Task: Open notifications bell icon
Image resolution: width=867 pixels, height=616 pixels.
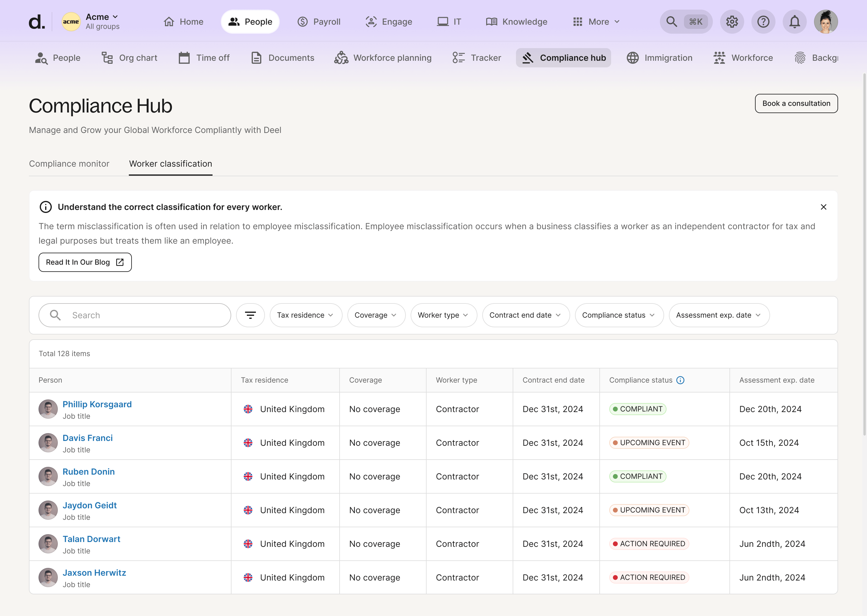Action: (794, 22)
